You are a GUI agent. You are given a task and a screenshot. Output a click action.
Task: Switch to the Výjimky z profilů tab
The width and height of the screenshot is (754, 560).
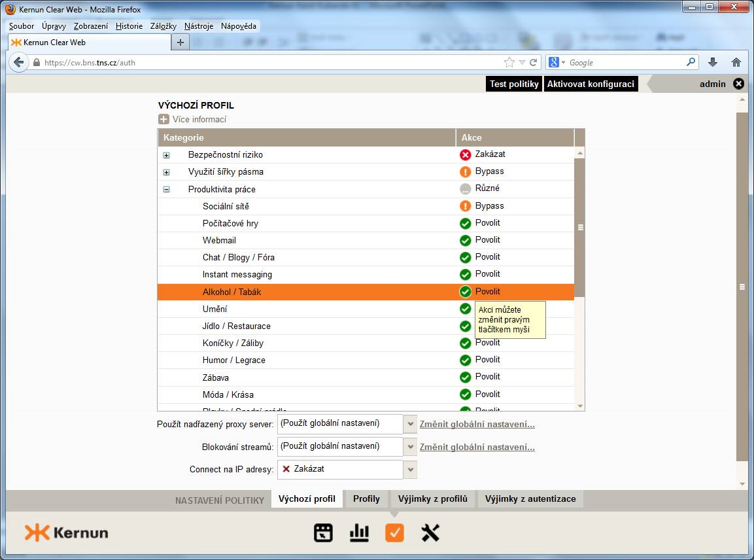(433, 499)
